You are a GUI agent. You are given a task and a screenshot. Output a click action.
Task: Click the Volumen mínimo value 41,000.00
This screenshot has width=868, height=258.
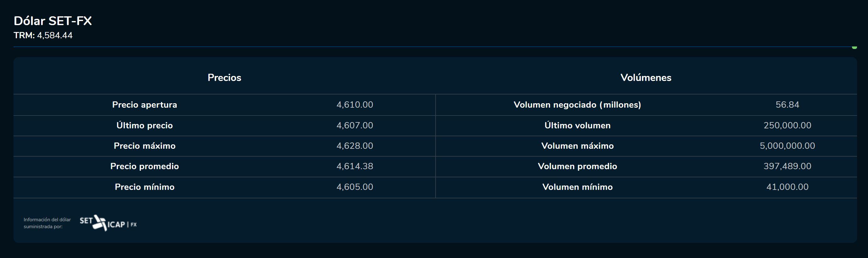[x=787, y=187]
